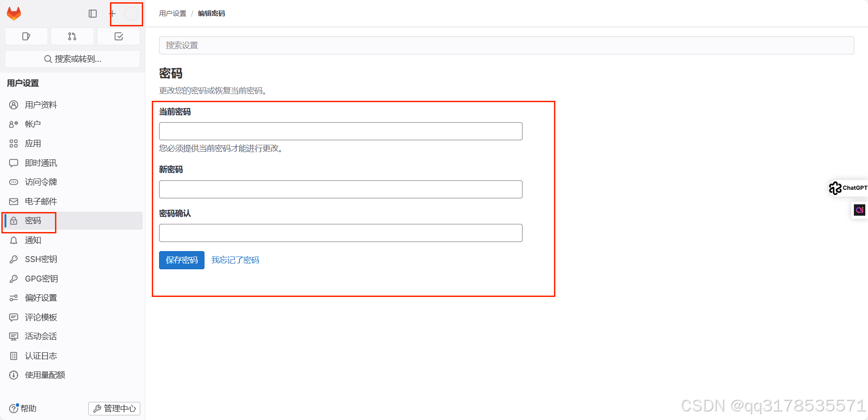Image resolution: width=868 pixels, height=420 pixels.
Task: Open 活动会话 in the sidebar
Action: point(73,336)
